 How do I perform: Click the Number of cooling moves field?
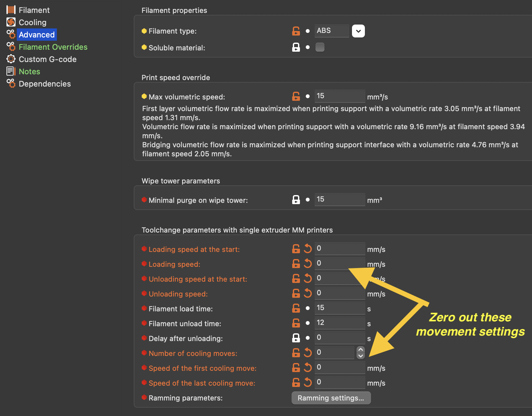pos(335,352)
